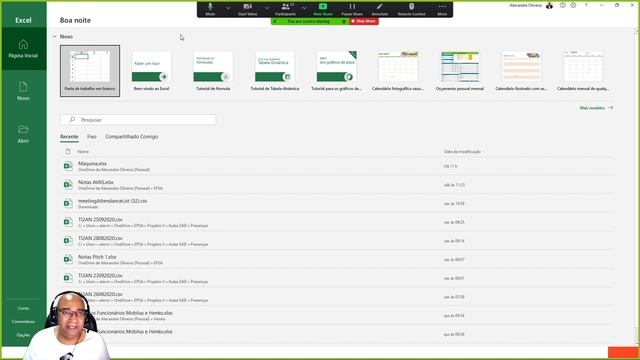
Task: Open Participants panel in Zoom
Action: pos(286,9)
